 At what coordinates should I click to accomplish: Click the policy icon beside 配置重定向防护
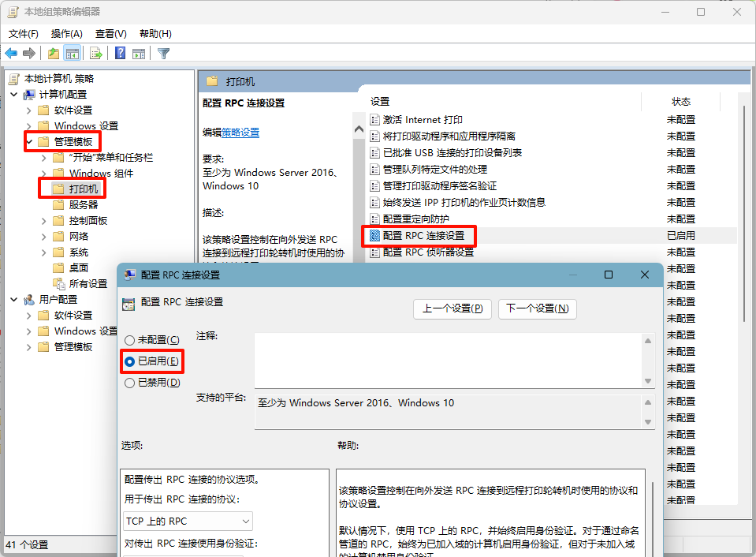[374, 219]
